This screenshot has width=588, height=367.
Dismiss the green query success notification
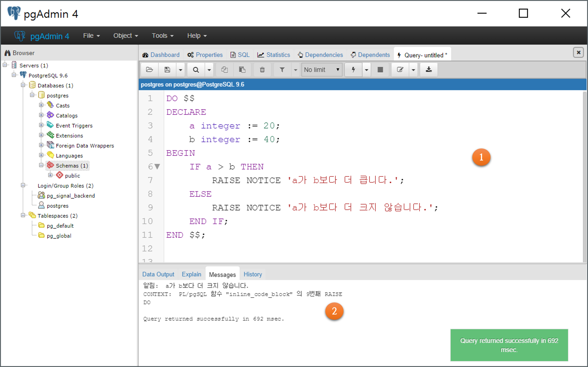point(509,345)
